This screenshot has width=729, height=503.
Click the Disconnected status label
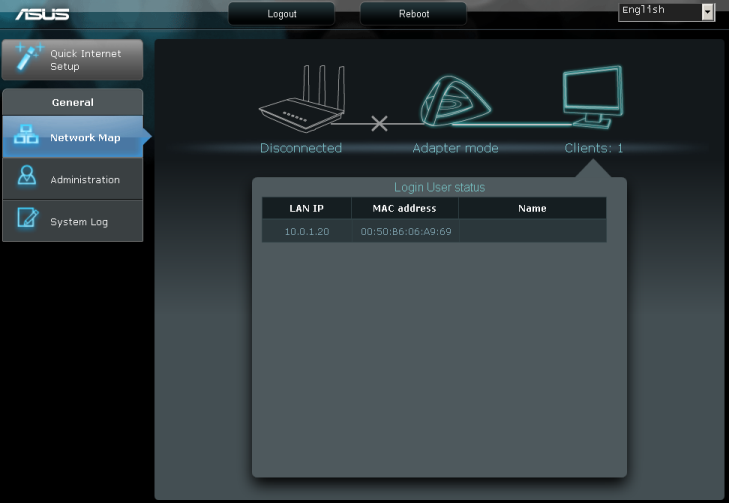point(301,148)
